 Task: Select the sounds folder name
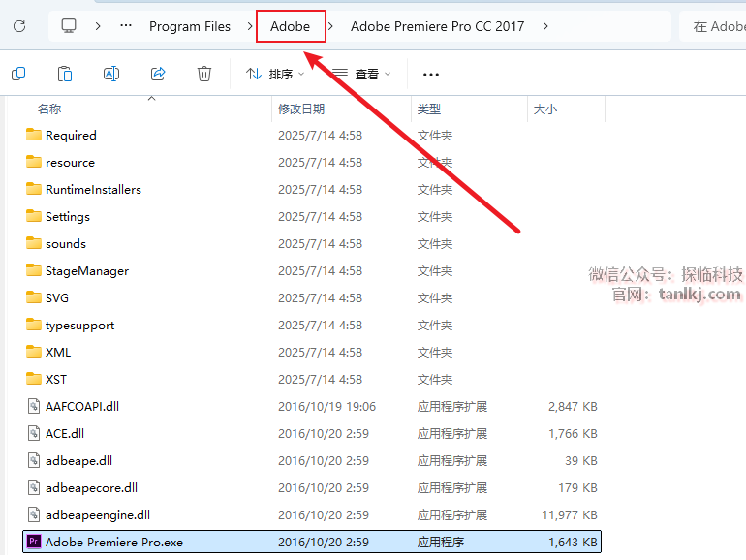click(66, 243)
